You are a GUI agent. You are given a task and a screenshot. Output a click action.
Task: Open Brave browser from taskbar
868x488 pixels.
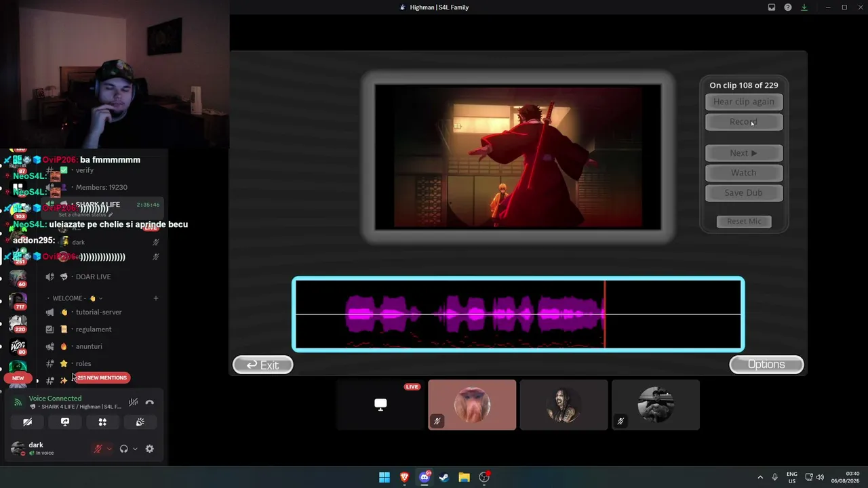(x=404, y=477)
